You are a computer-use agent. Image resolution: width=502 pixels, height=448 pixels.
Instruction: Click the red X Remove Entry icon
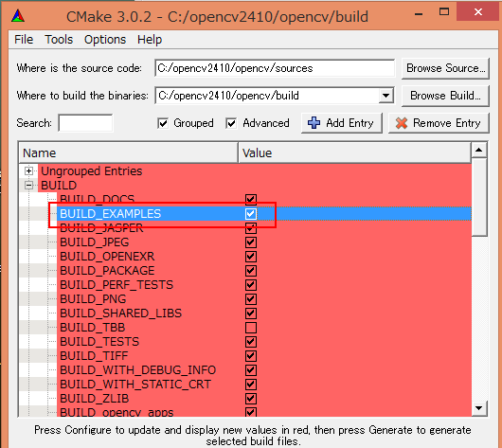point(402,123)
